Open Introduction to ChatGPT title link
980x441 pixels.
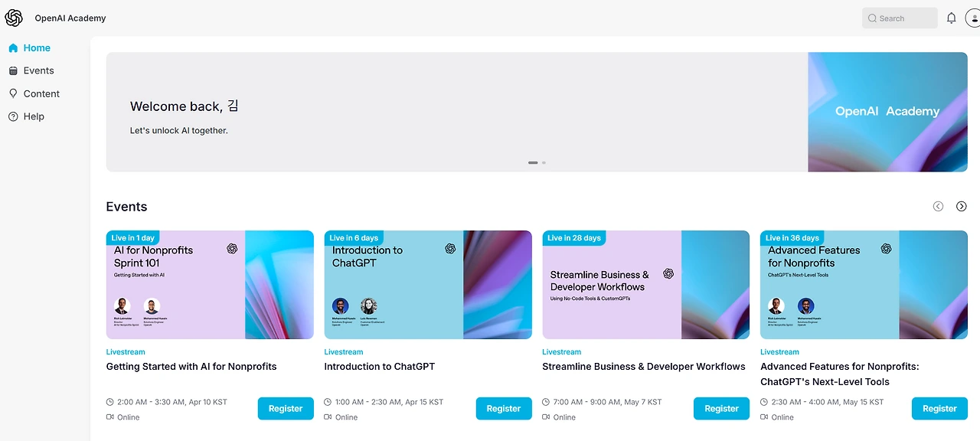[x=380, y=367]
